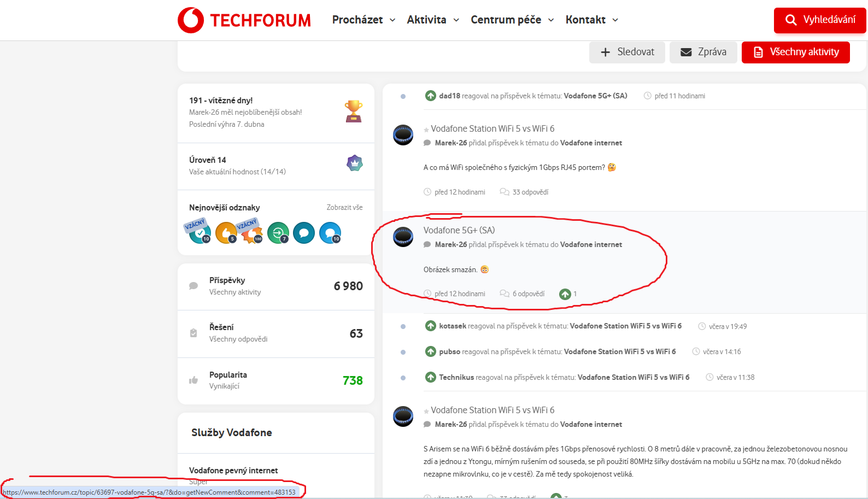
Task: Click the Příspěvky speech bubble icon
Action: (193, 286)
